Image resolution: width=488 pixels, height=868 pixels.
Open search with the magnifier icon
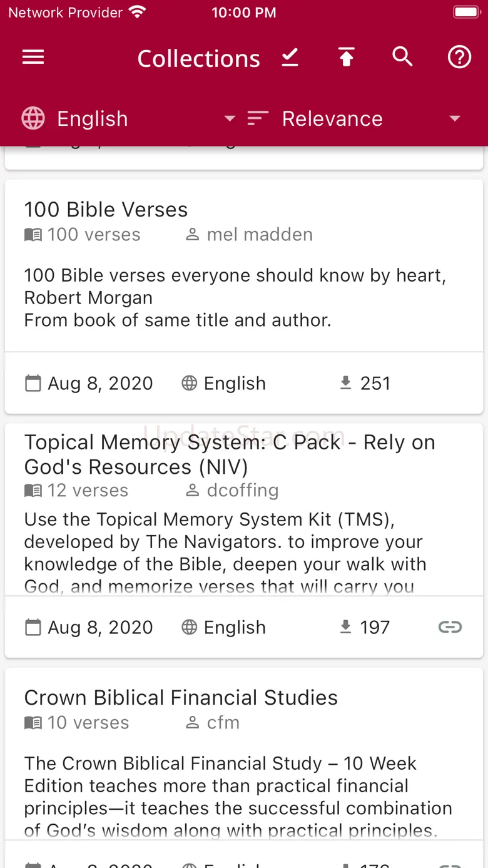click(402, 58)
